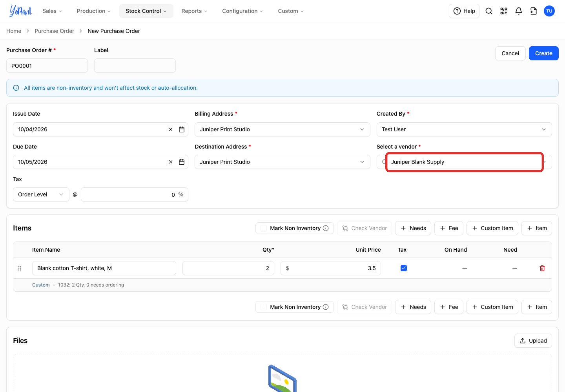Click the search icon in the vendor field
565x392 pixels.
(x=384, y=162)
